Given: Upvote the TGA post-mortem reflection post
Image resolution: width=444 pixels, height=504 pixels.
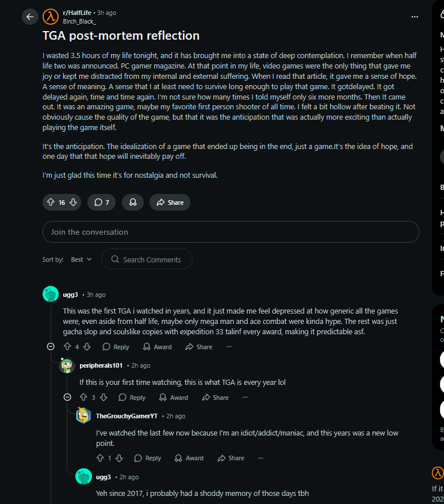Looking at the screenshot, I should (51, 203).
